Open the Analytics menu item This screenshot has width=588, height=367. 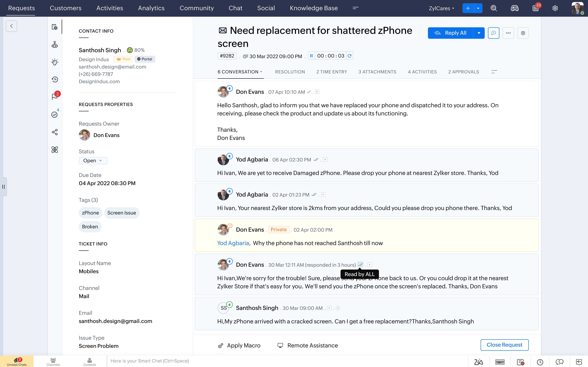pyautogui.click(x=151, y=8)
